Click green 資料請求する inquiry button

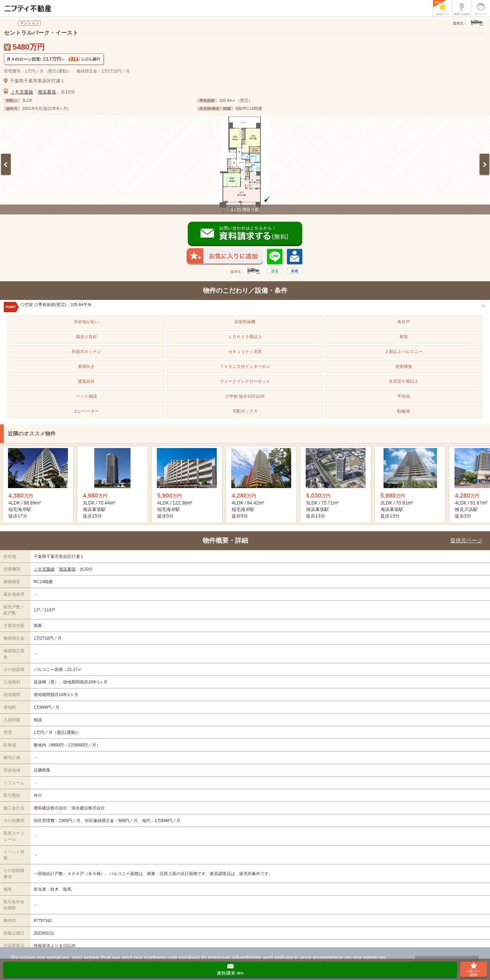coord(245,234)
